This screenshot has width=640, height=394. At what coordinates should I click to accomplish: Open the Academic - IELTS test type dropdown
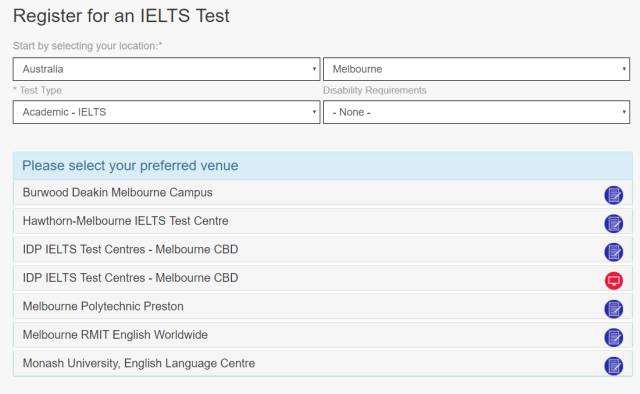[x=166, y=112]
